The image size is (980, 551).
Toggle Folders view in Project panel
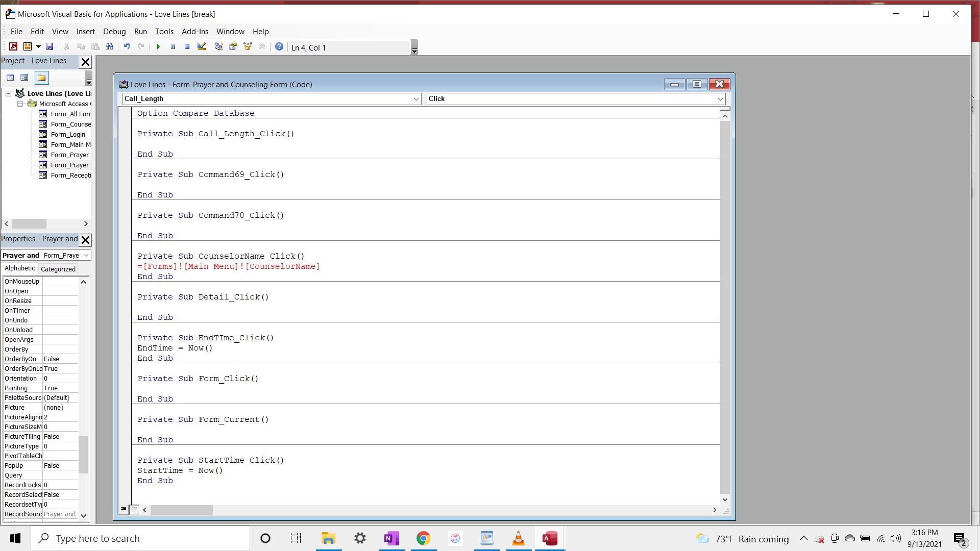(42, 78)
